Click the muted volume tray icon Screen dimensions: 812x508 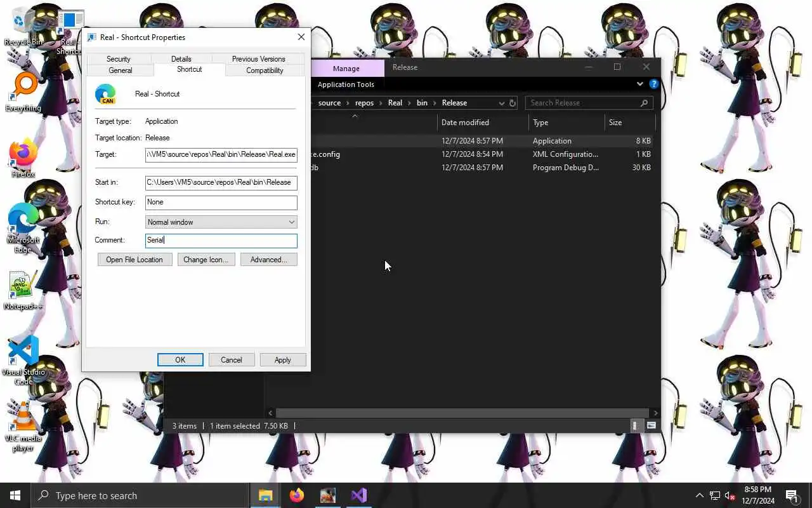730,495
